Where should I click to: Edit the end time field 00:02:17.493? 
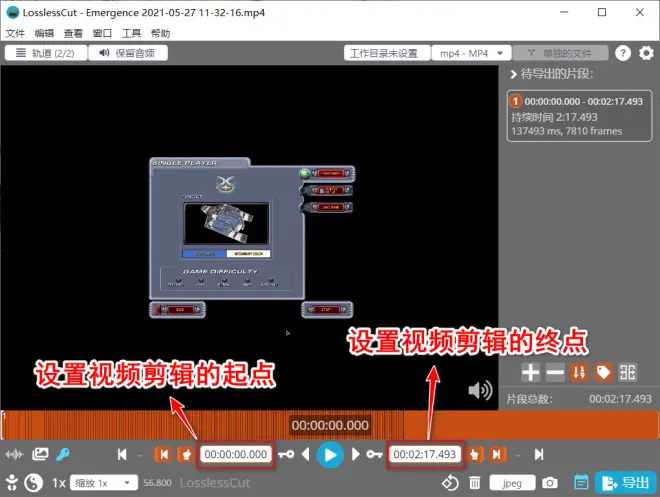[425, 454]
